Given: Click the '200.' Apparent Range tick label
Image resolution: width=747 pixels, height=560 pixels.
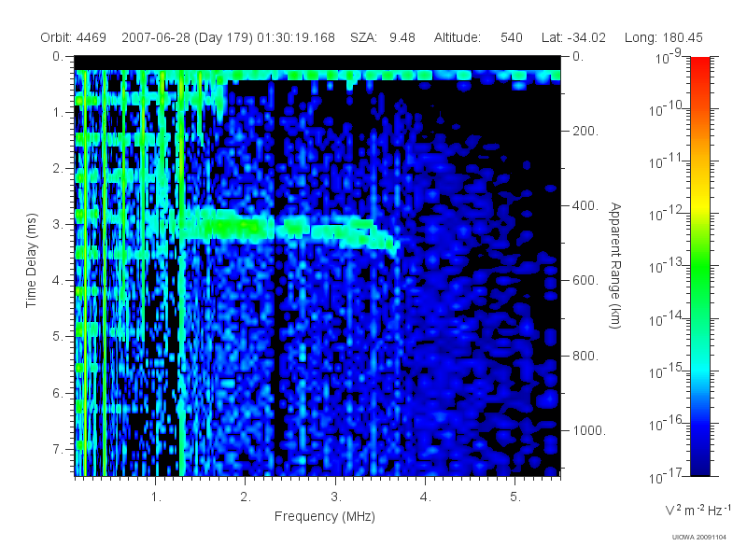Looking at the screenshot, I should 585,131.
